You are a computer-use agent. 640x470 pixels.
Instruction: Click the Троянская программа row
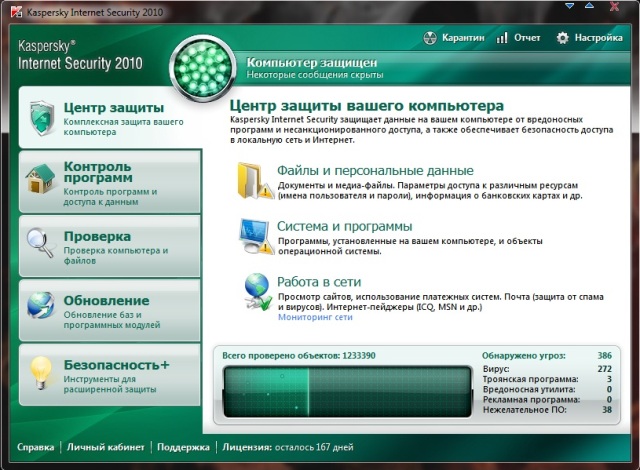point(547,379)
